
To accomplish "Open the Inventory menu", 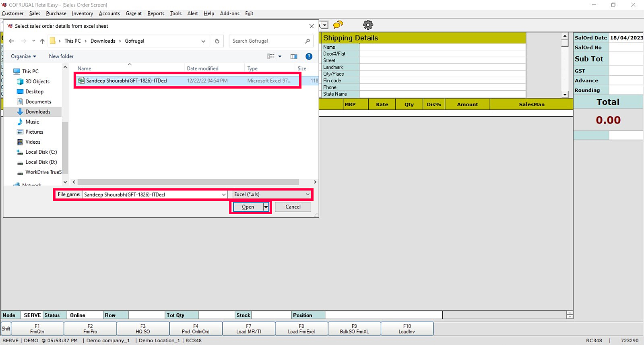I will point(83,13).
